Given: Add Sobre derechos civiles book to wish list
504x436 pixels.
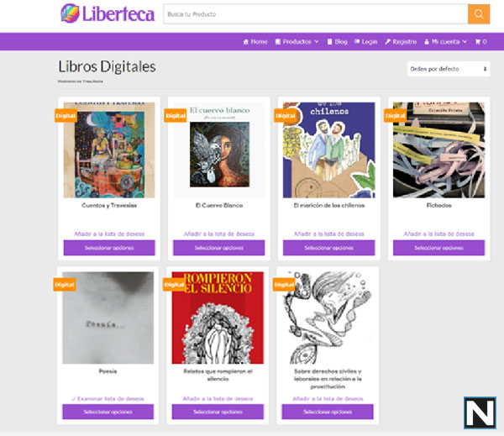Looking at the screenshot, I should tap(328, 399).
